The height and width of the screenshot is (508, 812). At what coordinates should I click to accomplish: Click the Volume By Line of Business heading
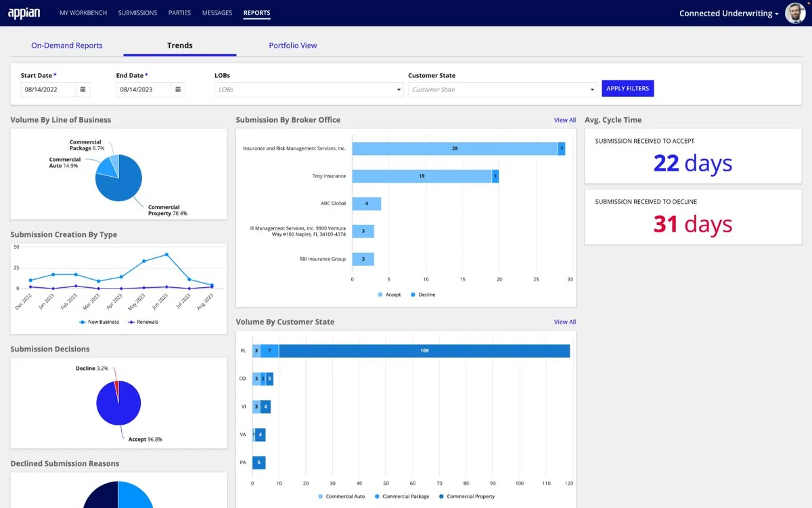[61, 120]
